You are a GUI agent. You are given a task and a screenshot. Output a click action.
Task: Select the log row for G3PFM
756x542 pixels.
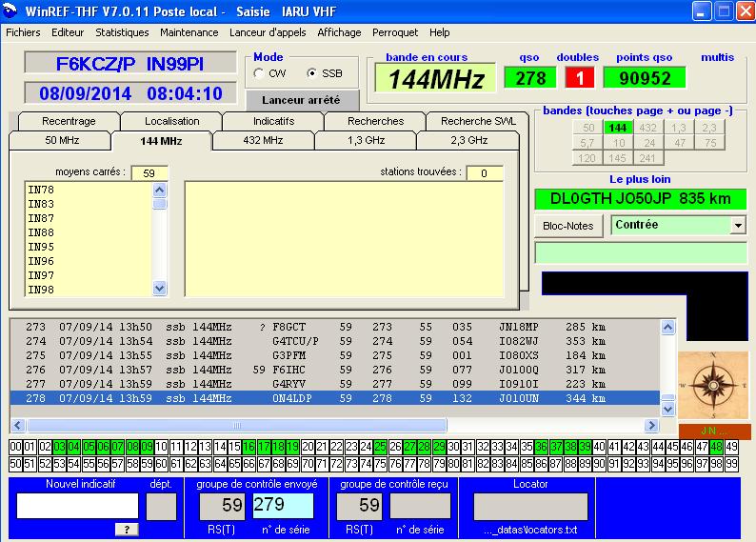(x=334, y=355)
